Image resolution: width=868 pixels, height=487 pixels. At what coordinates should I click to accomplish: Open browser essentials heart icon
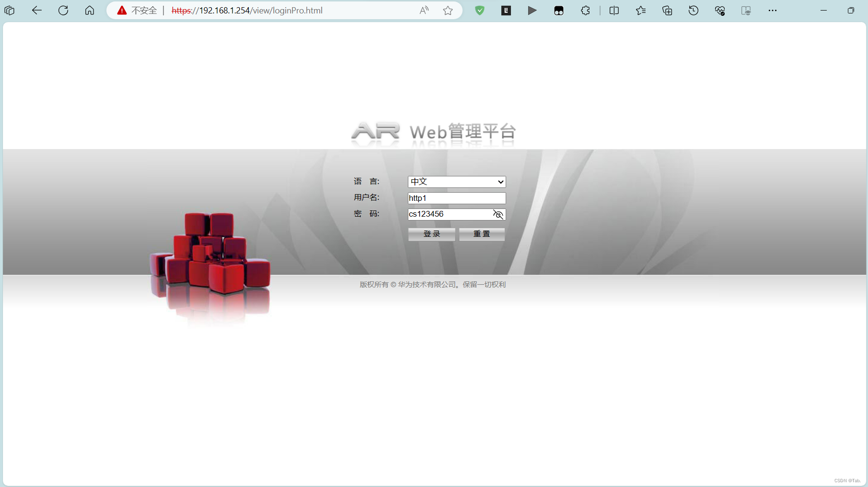pos(720,11)
